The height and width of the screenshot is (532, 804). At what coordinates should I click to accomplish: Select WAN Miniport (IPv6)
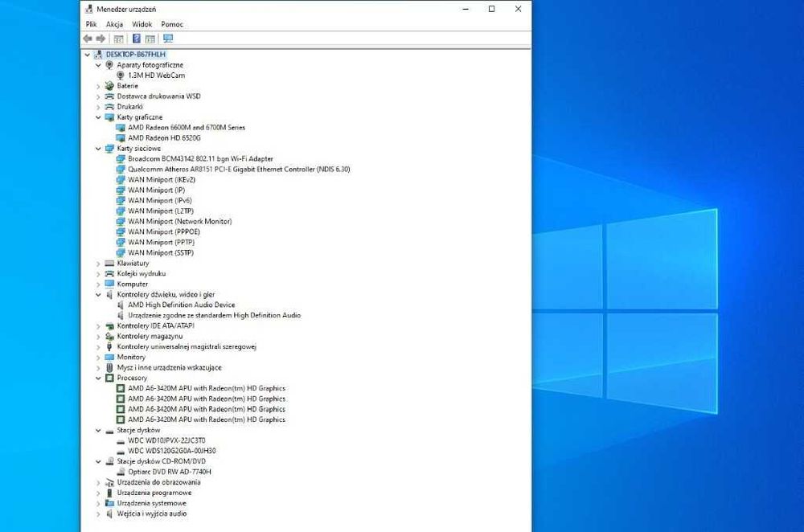click(x=160, y=200)
